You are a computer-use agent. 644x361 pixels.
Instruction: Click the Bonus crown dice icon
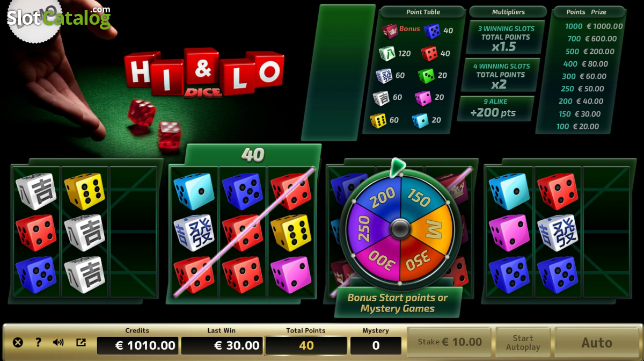pos(390,30)
